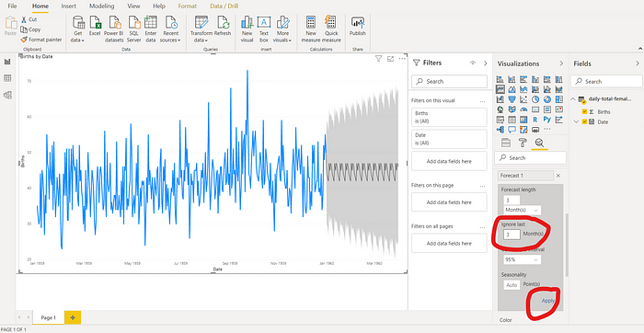The image size is (644, 333).
Task: Insert a Text box
Action: pyautogui.click(x=264, y=29)
